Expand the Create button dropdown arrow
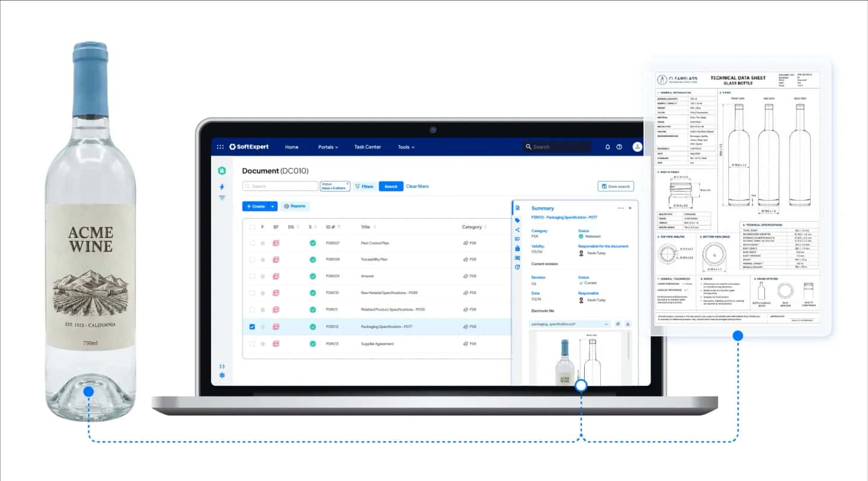This screenshot has width=868, height=481. pyautogui.click(x=272, y=206)
